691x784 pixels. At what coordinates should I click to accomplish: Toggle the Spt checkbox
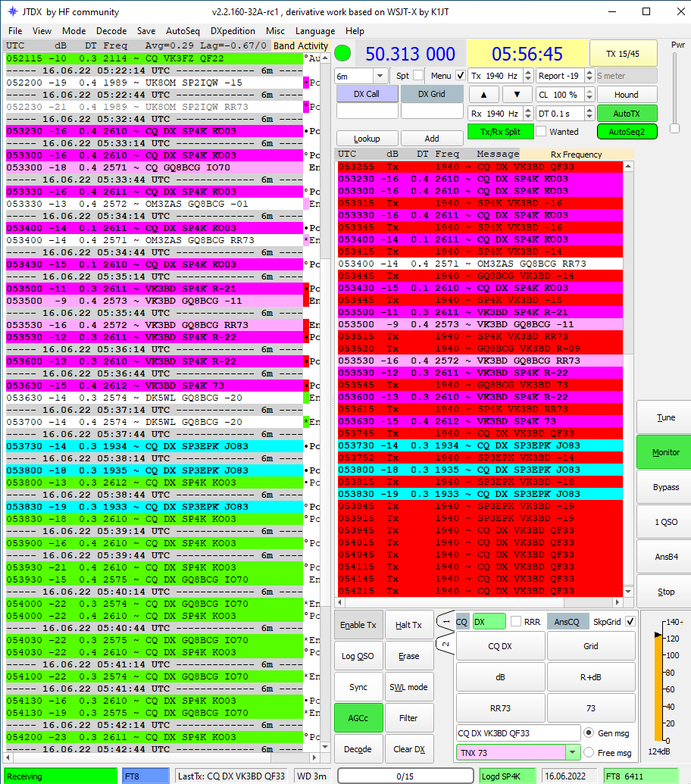click(x=418, y=76)
